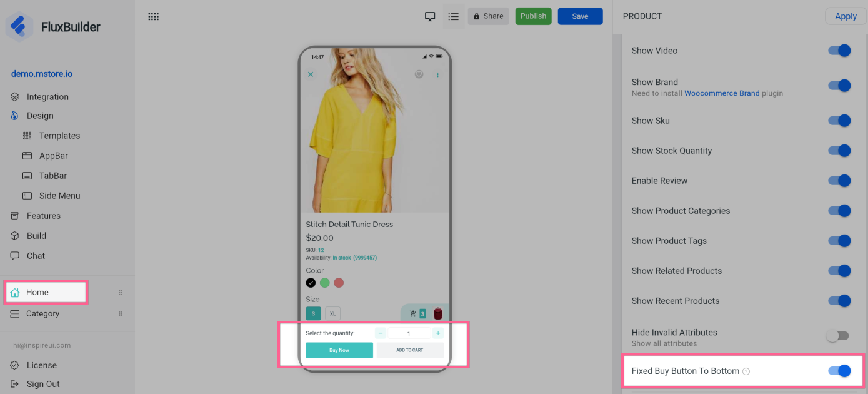
Task: Open Templates under Design menu
Action: pyautogui.click(x=59, y=136)
